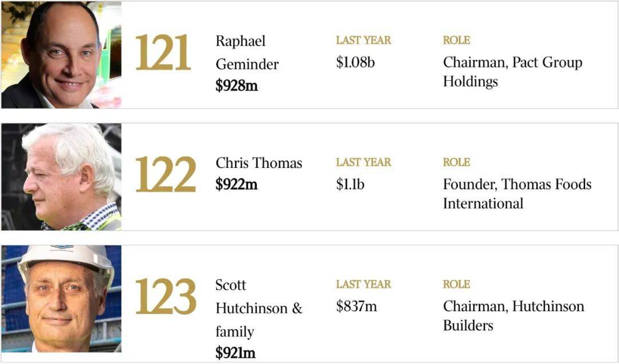Click the LAST YEAR label in Geminder's row
The height and width of the screenshot is (364, 619).
(363, 40)
